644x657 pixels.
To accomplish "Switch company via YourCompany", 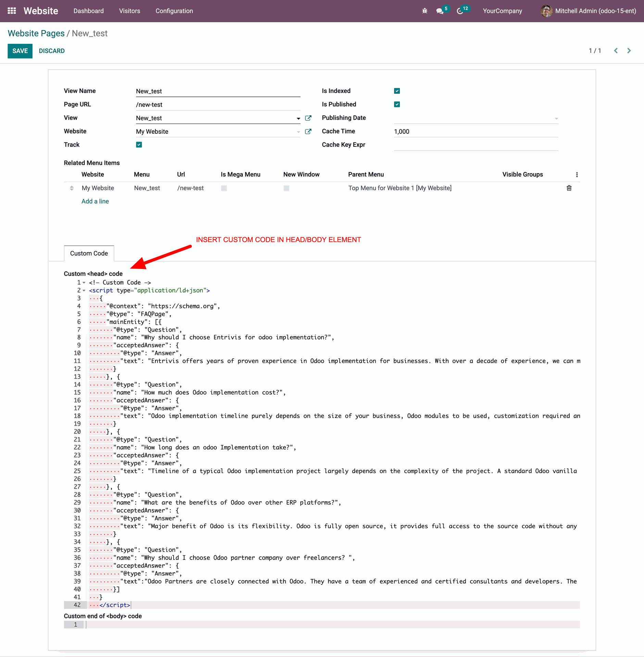I will coord(502,11).
